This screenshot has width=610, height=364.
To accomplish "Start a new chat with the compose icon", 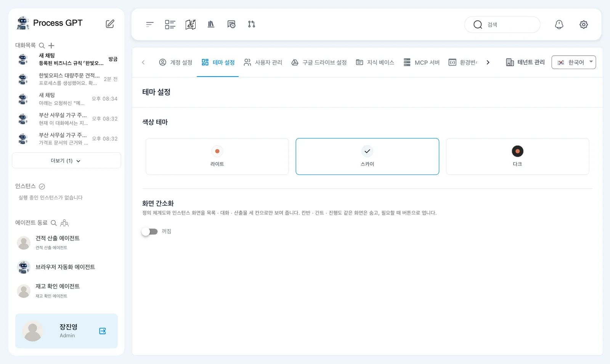I will tap(110, 24).
